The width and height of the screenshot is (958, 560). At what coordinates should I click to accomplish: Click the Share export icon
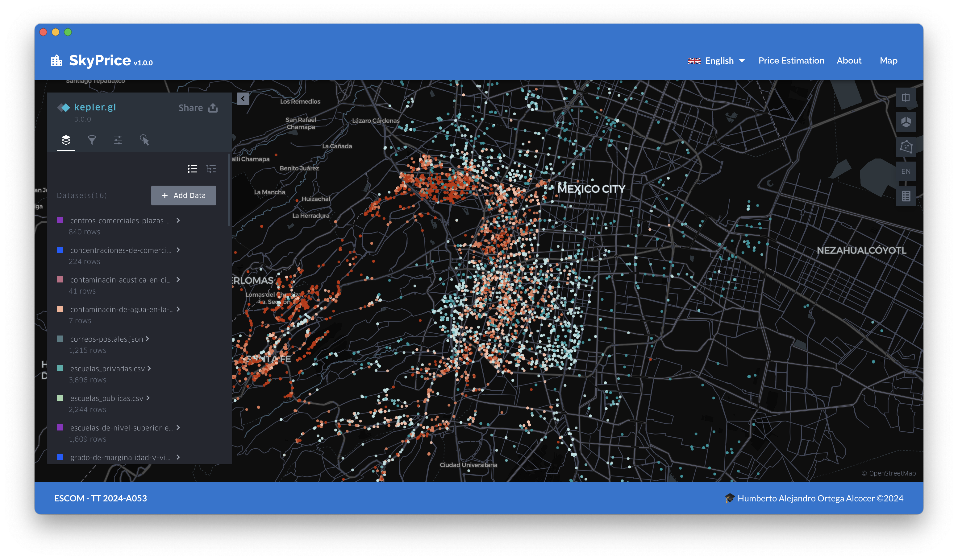coord(213,108)
